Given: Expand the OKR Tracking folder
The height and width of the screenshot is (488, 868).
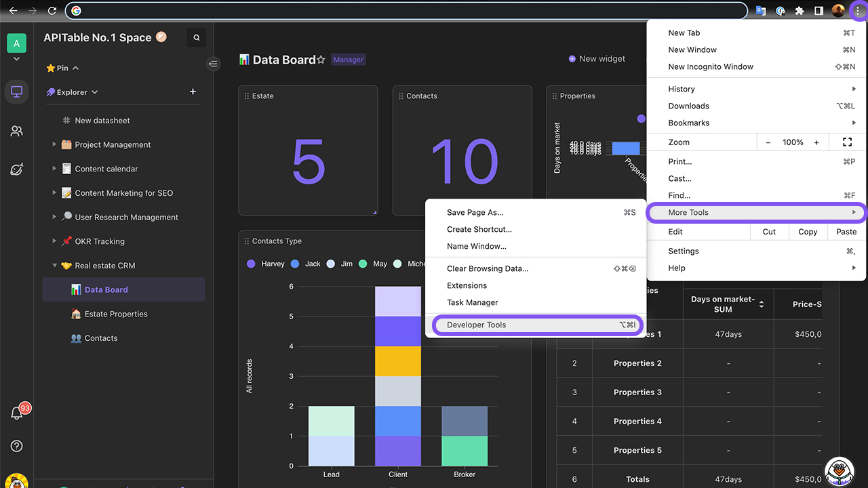Looking at the screenshot, I should tap(54, 241).
